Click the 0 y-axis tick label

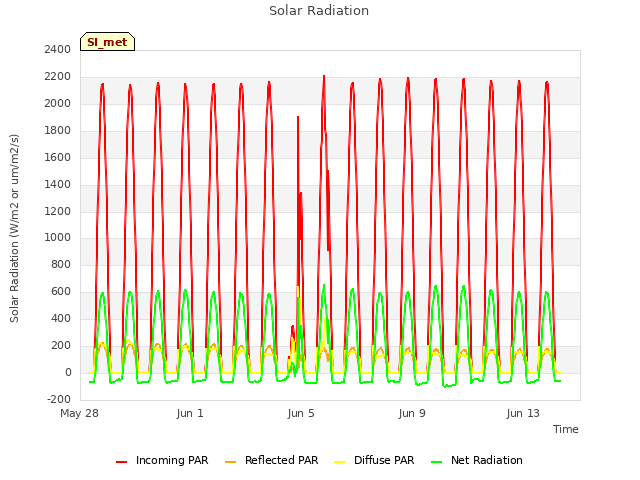(x=68, y=372)
